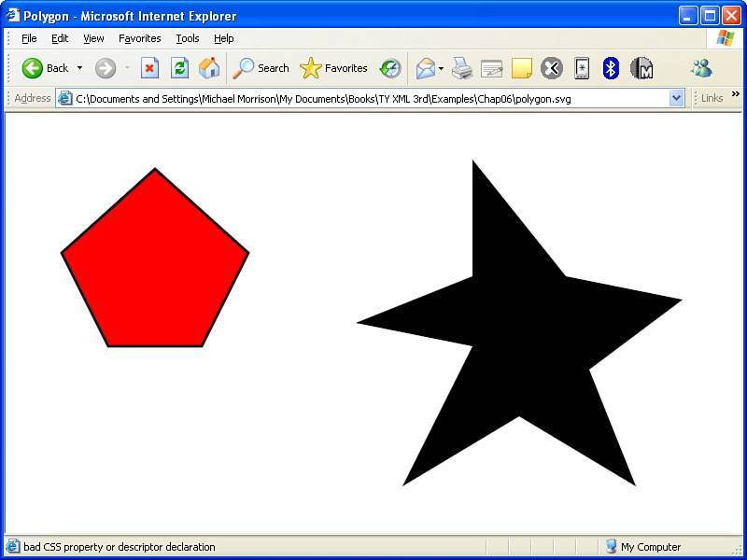Viewport: 747px width, 560px height.
Task: Click the Edit document toolbar icon
Action: point(492,68)
